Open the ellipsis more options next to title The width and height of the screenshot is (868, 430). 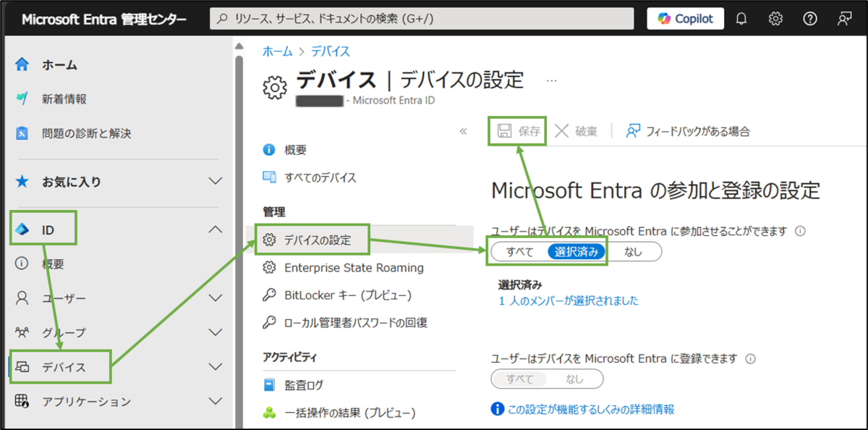552,80
